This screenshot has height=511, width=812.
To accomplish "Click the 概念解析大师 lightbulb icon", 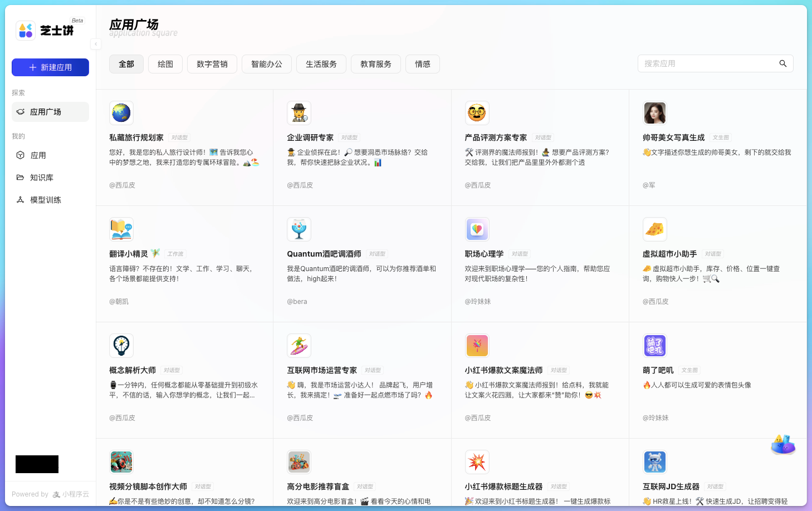I will (121, 345).
